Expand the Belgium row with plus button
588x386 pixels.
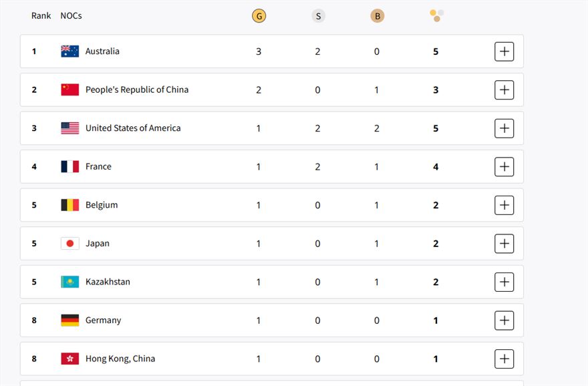coord(504,205)
